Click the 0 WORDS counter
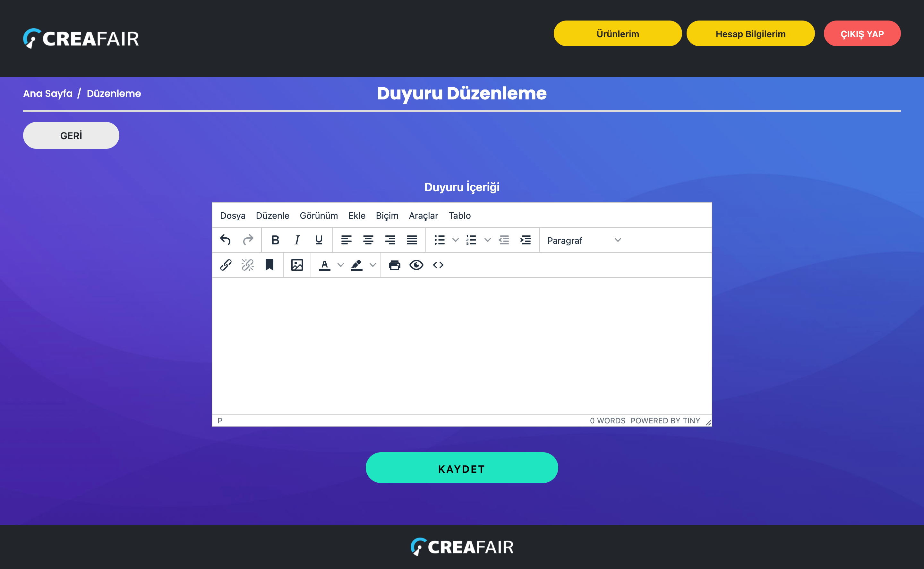 point(607,421)
